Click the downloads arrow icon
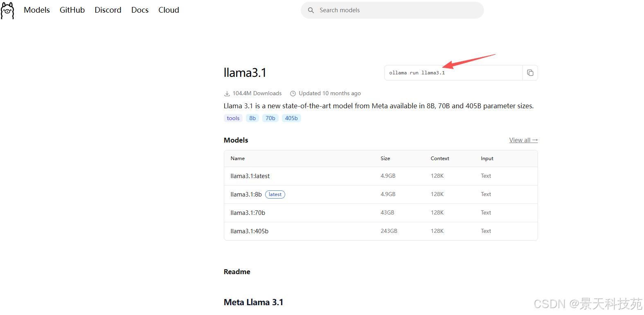The width and height of the screenshot is (644, 315). tap(227, 94)
